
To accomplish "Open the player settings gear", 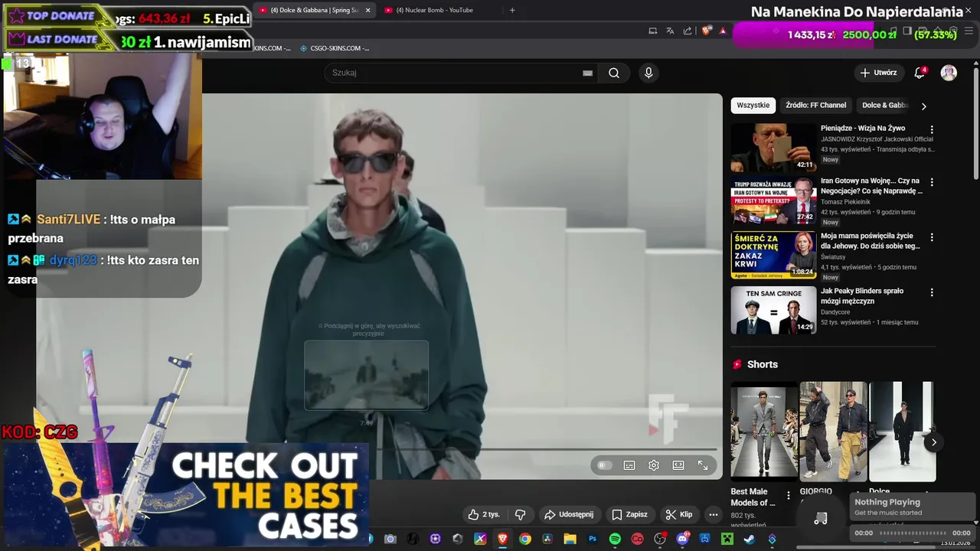I will click(x=654, y=465).
